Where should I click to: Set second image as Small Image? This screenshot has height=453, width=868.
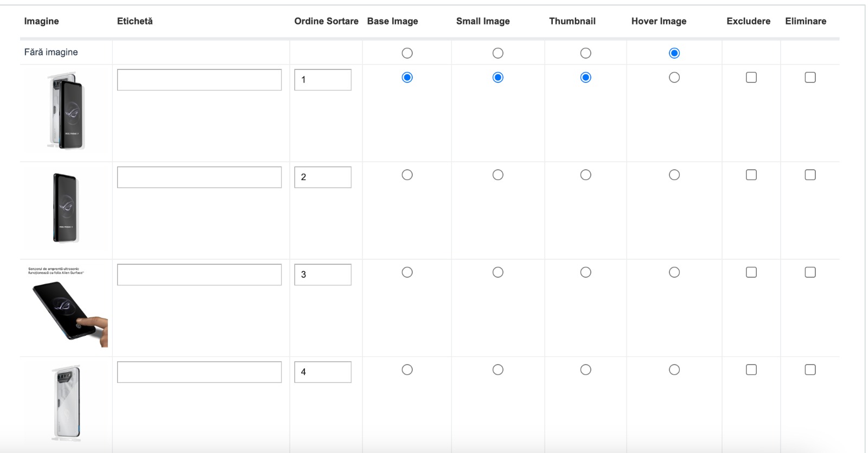click(x=497, y=175)
